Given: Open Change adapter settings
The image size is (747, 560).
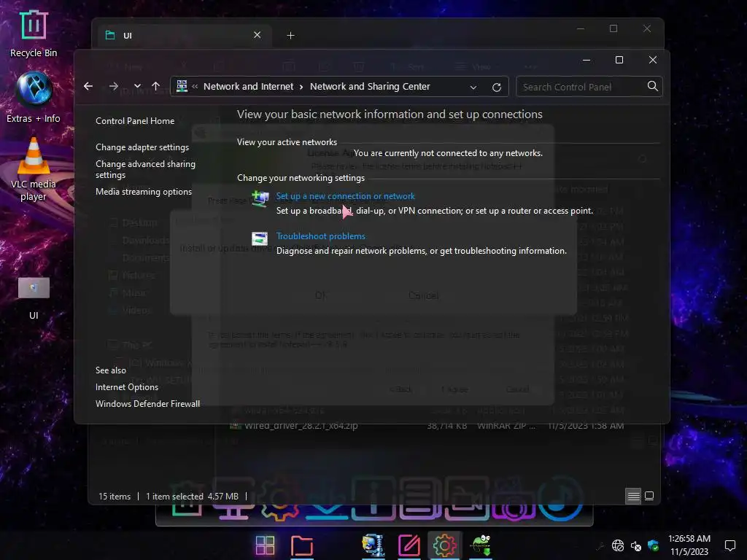Looking at the screenshot, I should pyautogui.click(x=142, y=147).
